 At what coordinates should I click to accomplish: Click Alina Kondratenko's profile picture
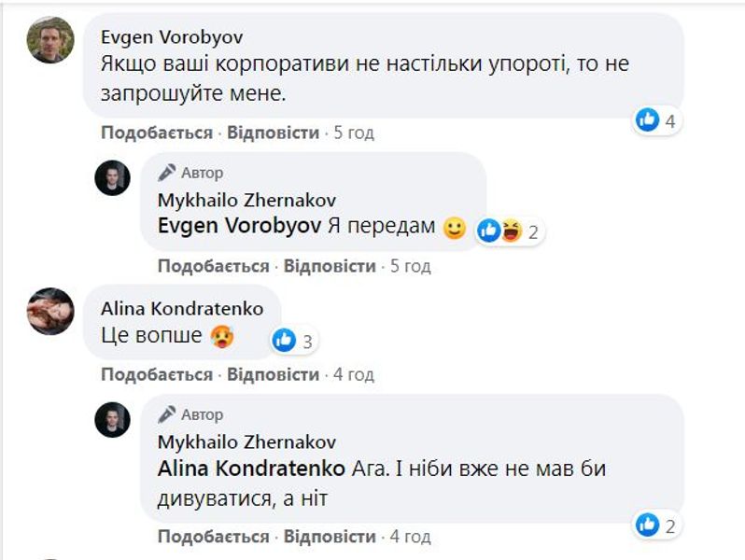coord(50,312)
